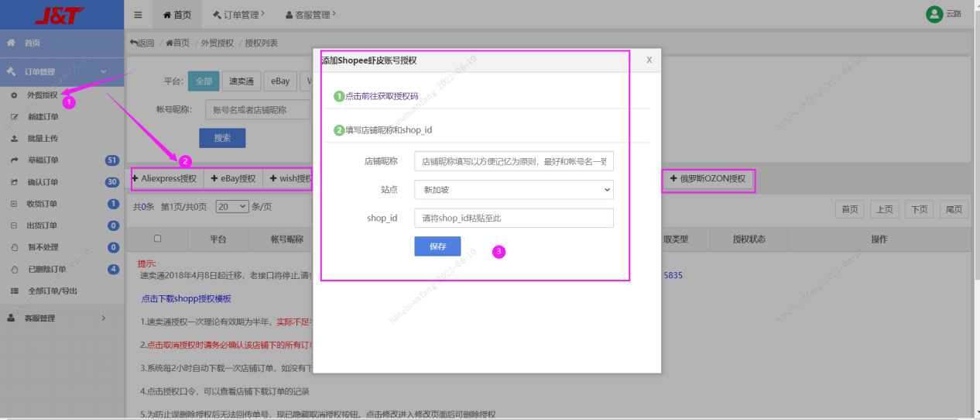Click the wish授权 button
980x420 pixels.
pyautogui.click(x=288, y=179)
